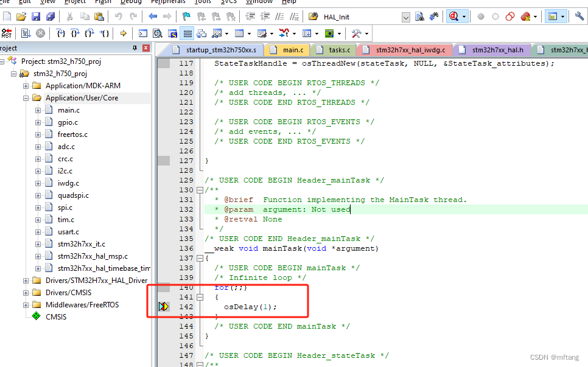This screenshot has width=588, height=367.
Task: Open Target Options via the wrench-and-hammer icon
Action: click(355, 33)
